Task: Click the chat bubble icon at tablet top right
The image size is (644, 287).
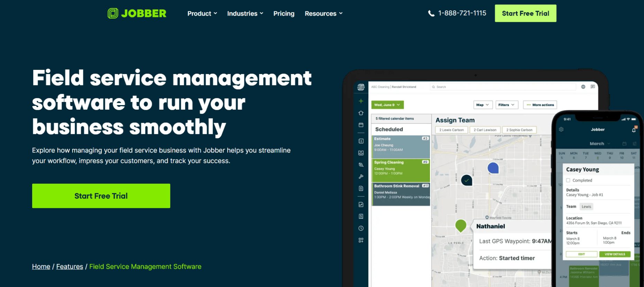Action: (x=593, y=87)
